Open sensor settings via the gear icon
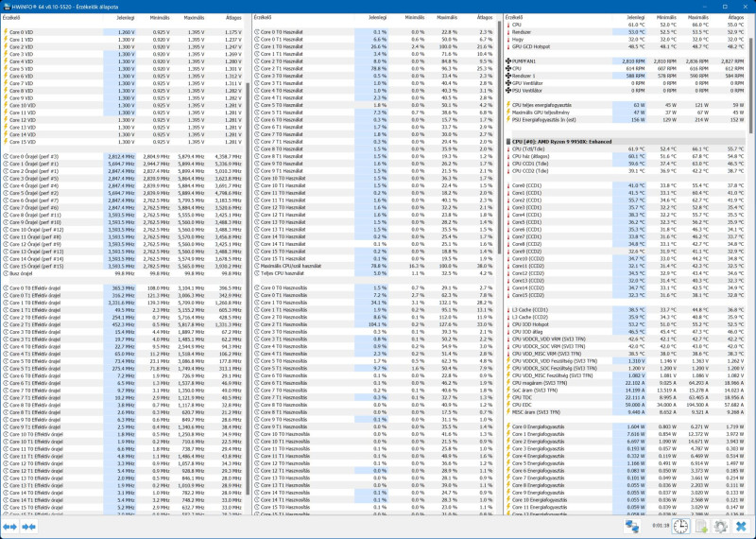Image resolution: width=756 pixels, height=539 pixels. 721,526
